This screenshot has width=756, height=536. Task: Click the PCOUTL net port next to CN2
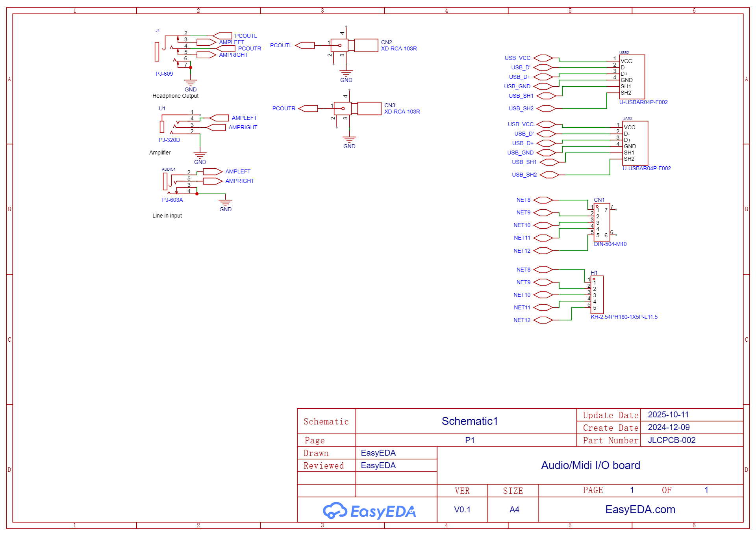[305, 45]
